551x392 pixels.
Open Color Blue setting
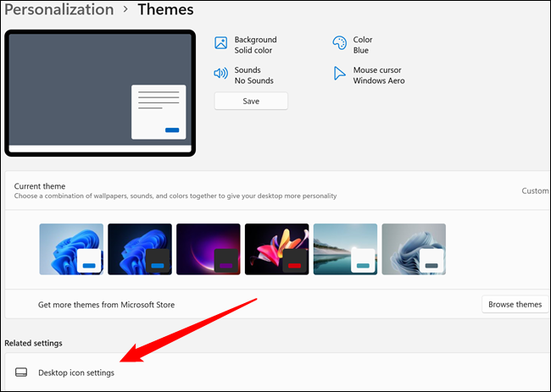[x=362, y=45]
